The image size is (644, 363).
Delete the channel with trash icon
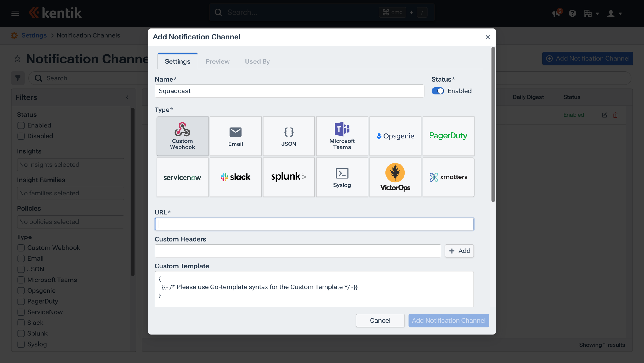coord(615,115)
